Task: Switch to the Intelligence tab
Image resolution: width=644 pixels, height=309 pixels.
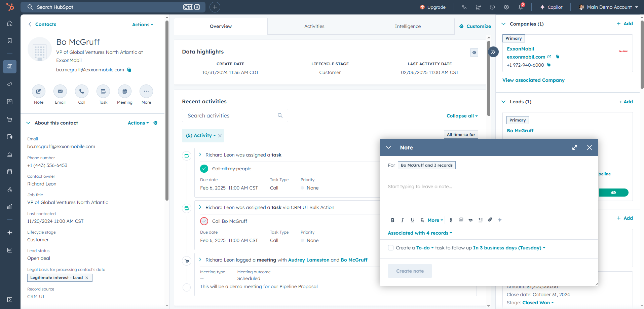Action: [x=408, y=26]
